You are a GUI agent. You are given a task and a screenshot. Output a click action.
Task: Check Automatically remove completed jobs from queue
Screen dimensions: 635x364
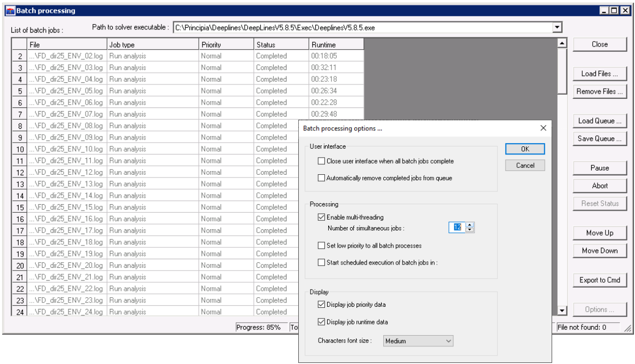point(321,178)
